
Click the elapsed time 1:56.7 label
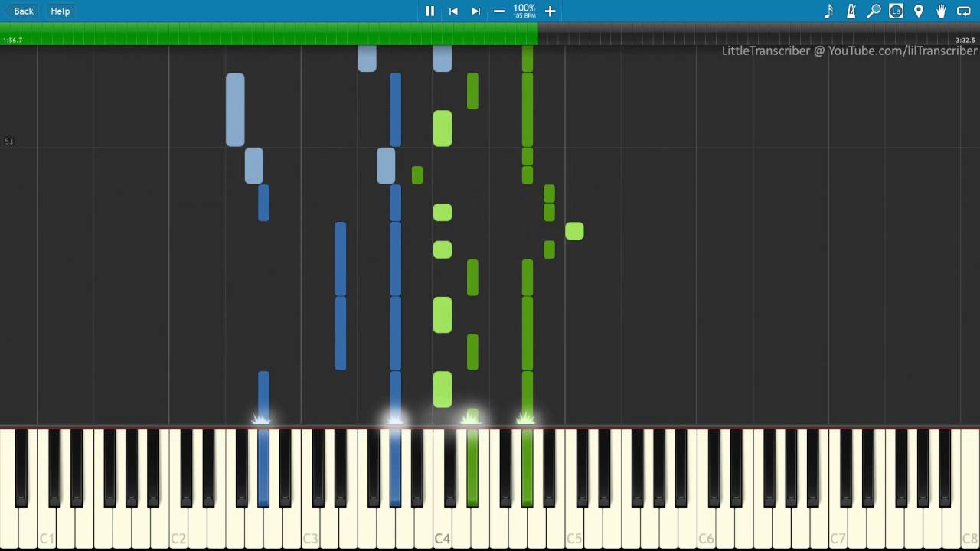tap(13, 41)
